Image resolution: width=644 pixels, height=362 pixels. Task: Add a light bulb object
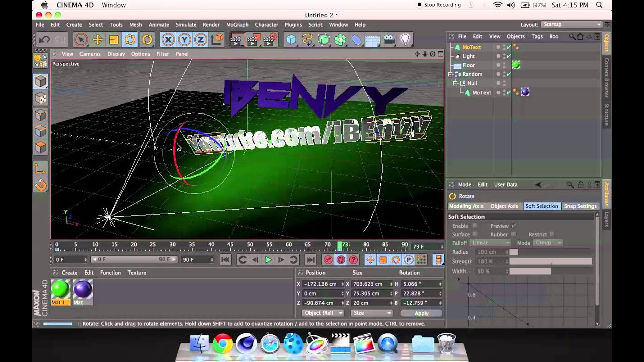(x=405, y=40)
